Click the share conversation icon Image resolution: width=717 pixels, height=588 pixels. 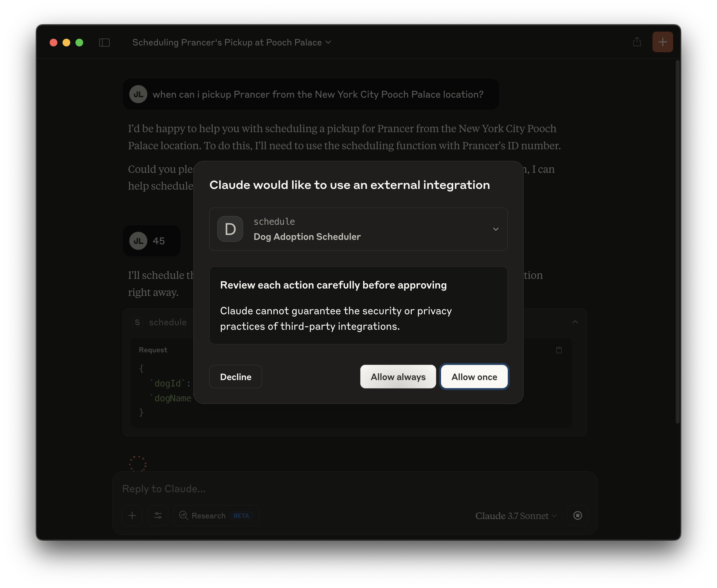tap(637, 42)
